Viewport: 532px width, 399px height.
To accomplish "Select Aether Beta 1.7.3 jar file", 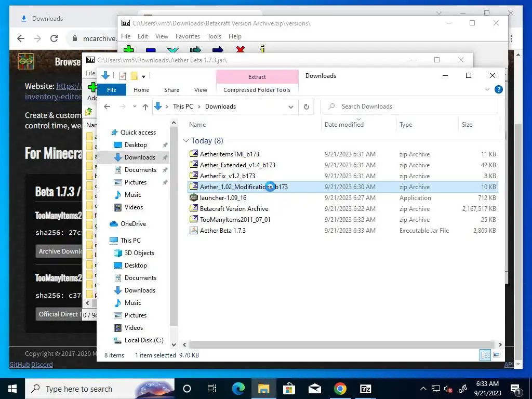I will point(343,230).
